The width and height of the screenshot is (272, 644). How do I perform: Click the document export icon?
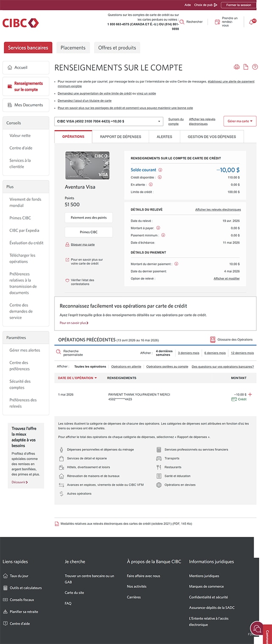[x=246, y=67]
